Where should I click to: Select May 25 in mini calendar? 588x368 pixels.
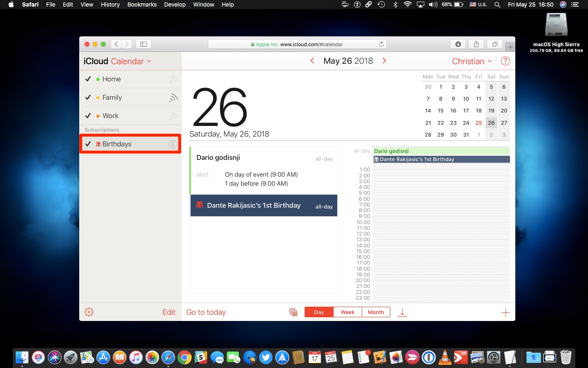coord(479,123)
